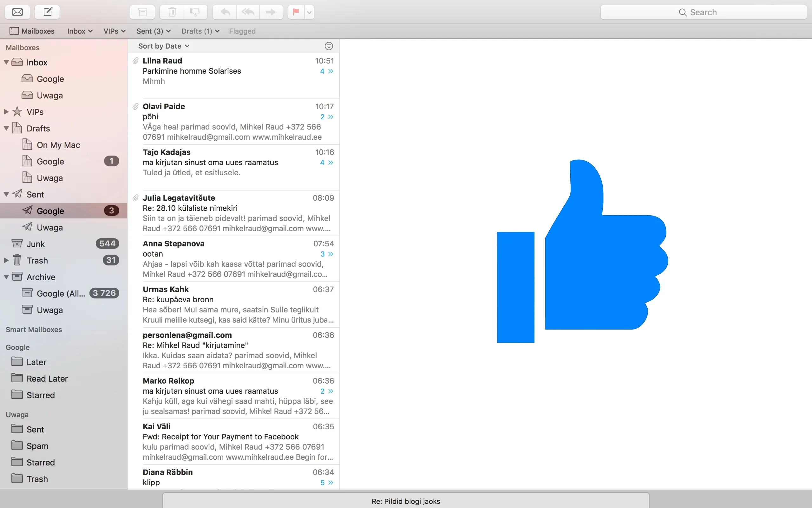Viewport: 812px width, 508px height.
Task: Open the Sort by Date menu
Action: 164,46
